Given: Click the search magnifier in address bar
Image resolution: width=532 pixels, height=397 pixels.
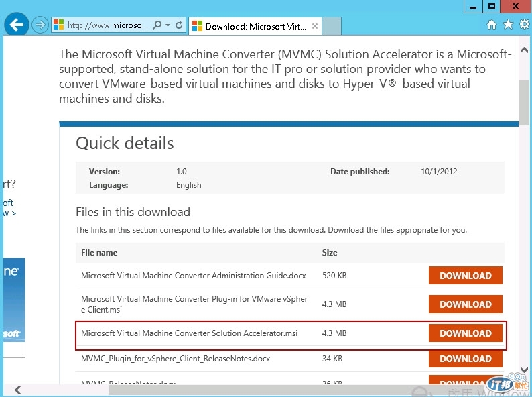Looking at the screenshot, I should (x=157, y=25).
